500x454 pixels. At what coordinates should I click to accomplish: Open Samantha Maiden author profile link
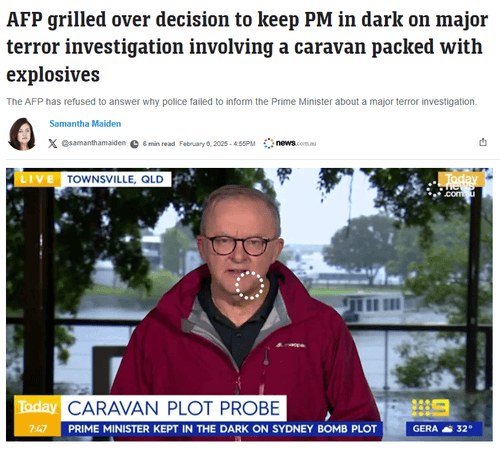pos(85,124)
